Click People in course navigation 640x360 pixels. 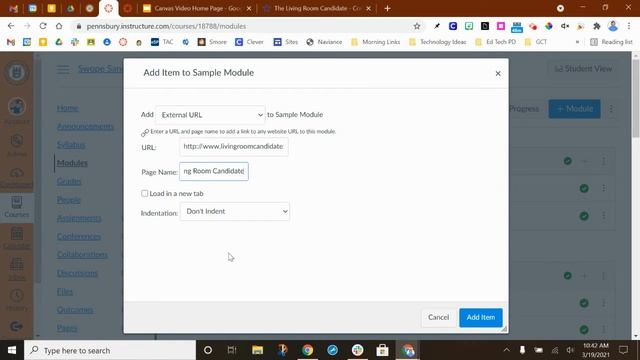tap(69, 200)
